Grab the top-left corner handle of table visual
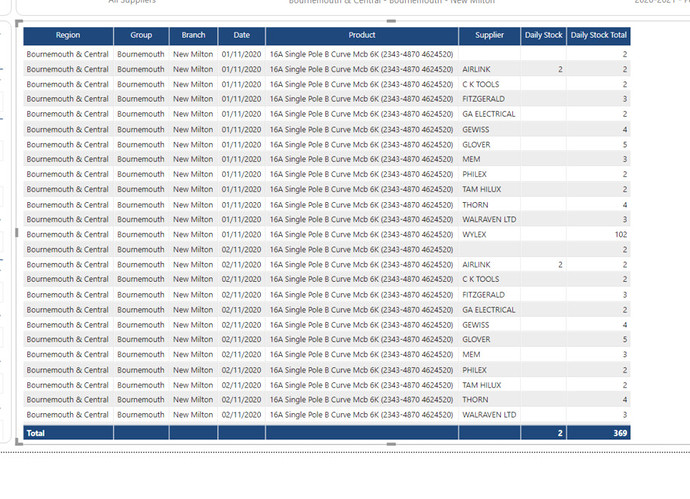 [18, 23]
